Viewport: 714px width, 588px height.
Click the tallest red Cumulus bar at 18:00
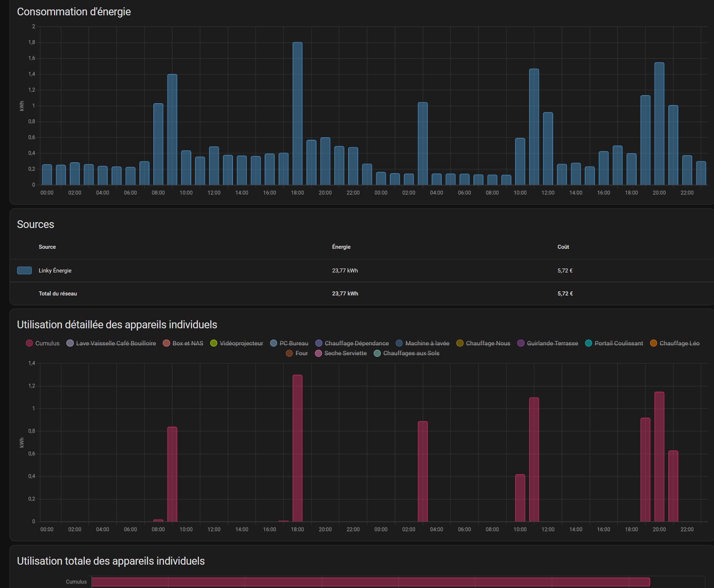[x=297, y=448]
